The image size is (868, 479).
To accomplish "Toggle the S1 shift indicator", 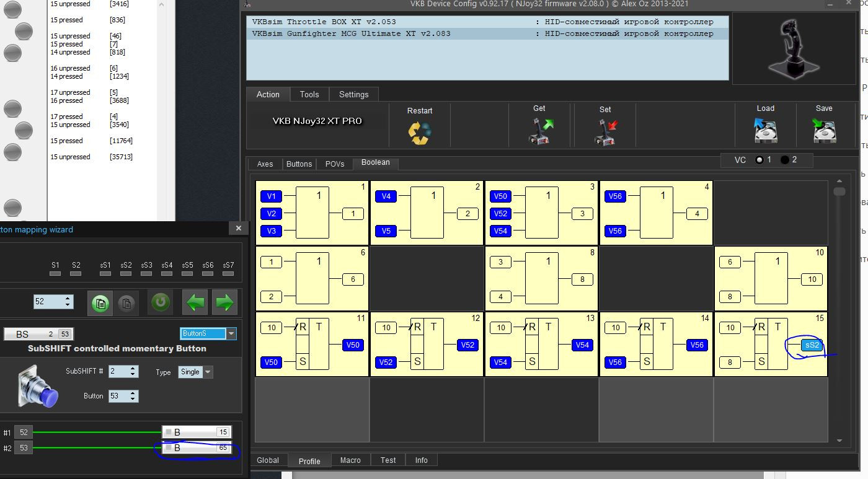I will click(55, 273).
